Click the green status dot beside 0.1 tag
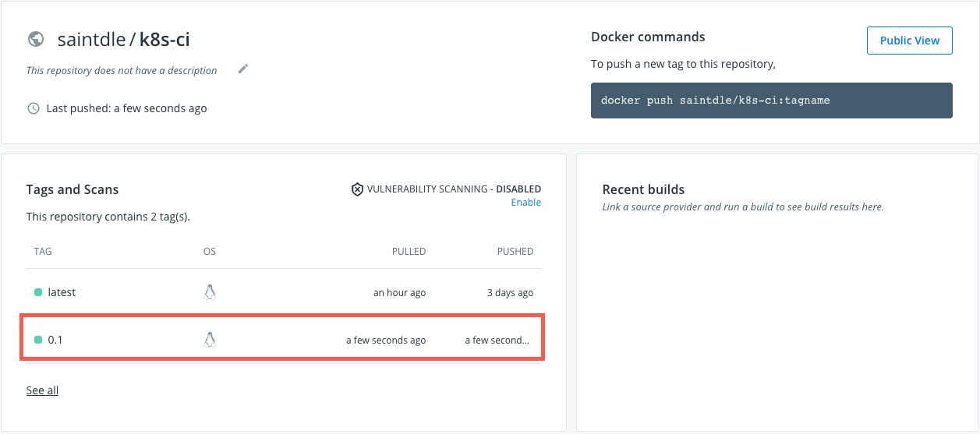 click(38, 340)
